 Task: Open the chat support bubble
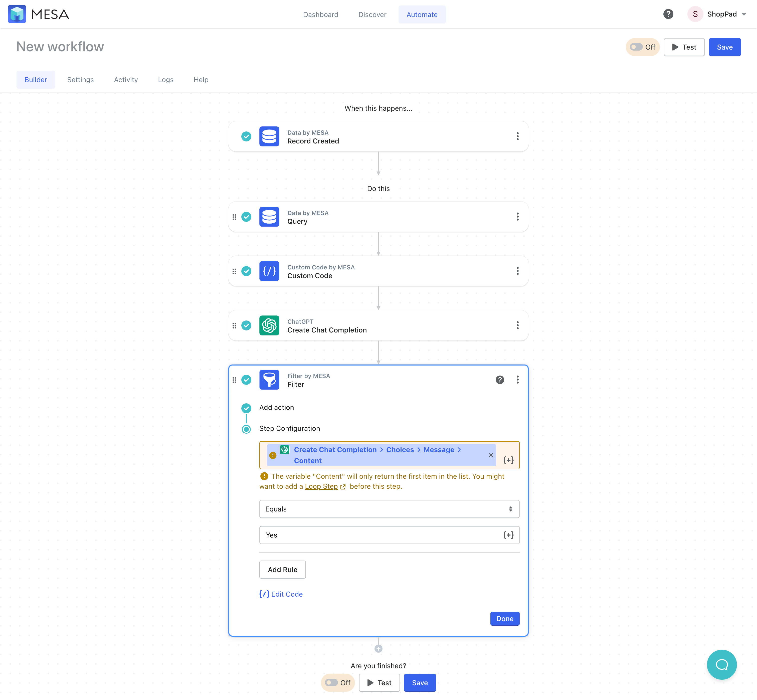pos(721,664)
